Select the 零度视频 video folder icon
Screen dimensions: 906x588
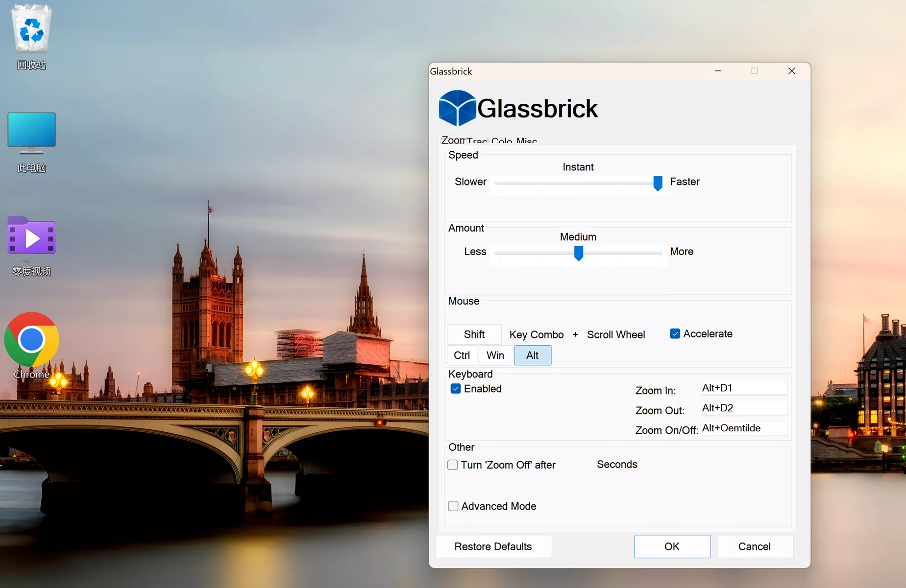tap(31, 246)
